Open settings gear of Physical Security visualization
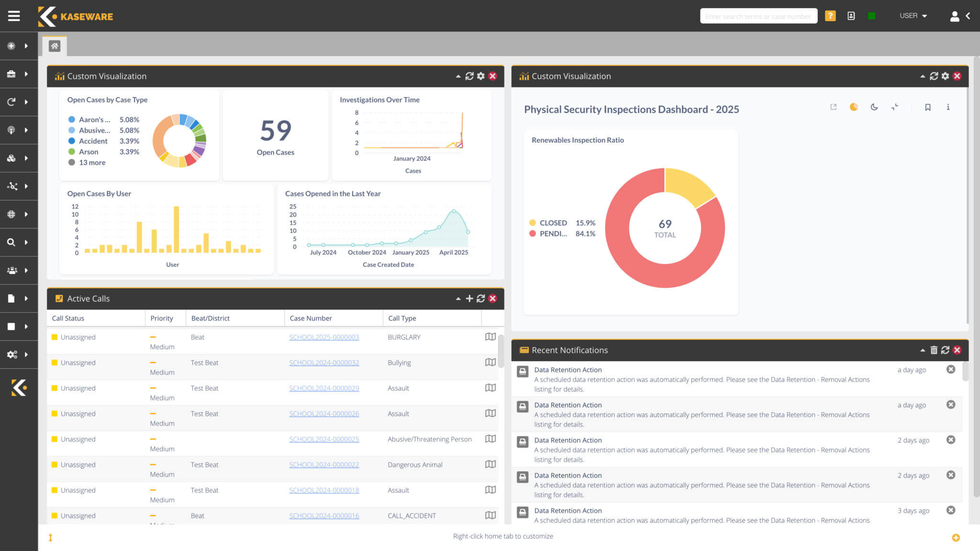Screen dimensions: 980x551 (x=945, y=76)
